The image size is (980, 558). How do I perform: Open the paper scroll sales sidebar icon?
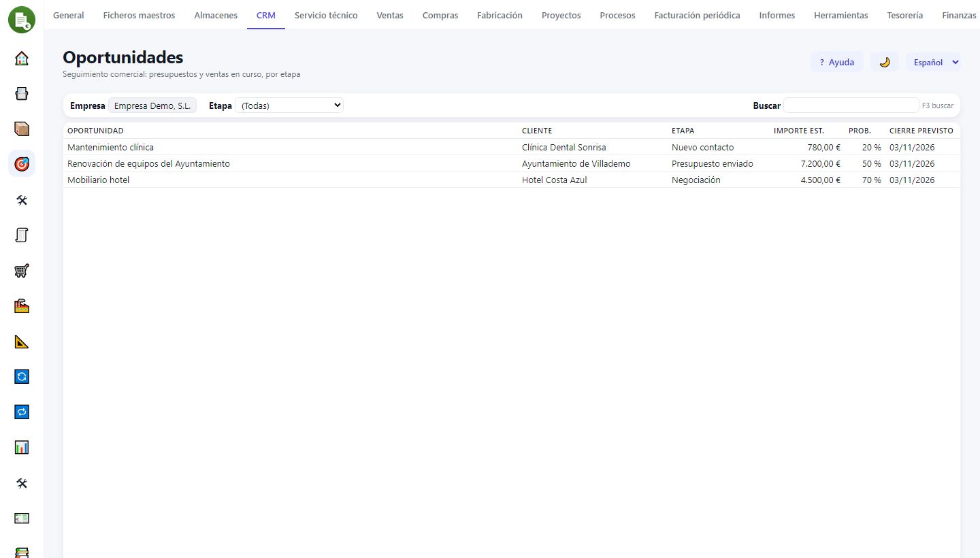22,235
